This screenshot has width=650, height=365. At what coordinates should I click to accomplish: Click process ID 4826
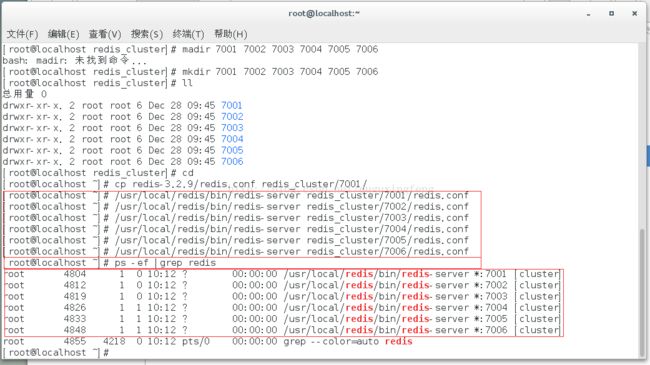[75, 308]
